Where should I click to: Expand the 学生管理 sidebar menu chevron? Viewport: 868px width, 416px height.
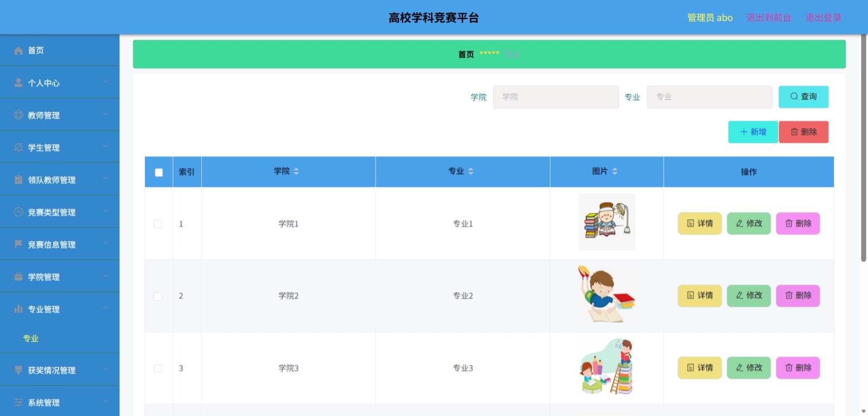(x=106, y=146)
